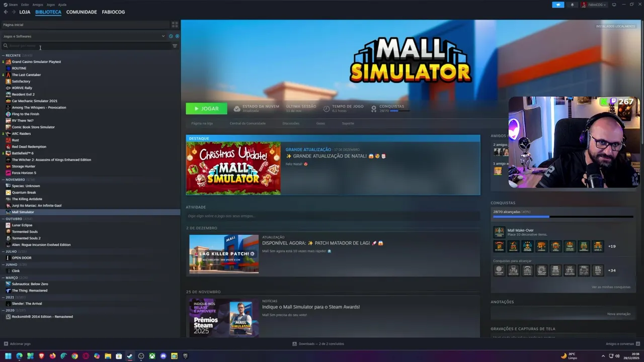Show the +19 more unlocked achievements

(612, 246)
